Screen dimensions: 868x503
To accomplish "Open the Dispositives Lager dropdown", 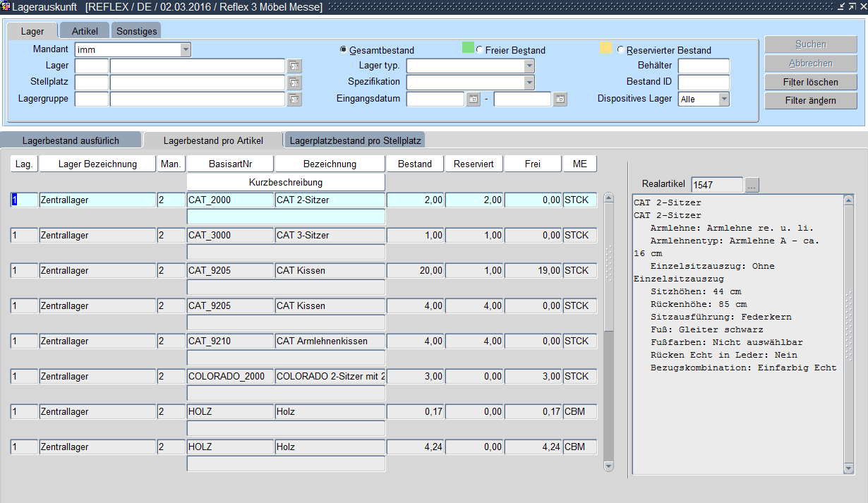I will click(723, 99).
